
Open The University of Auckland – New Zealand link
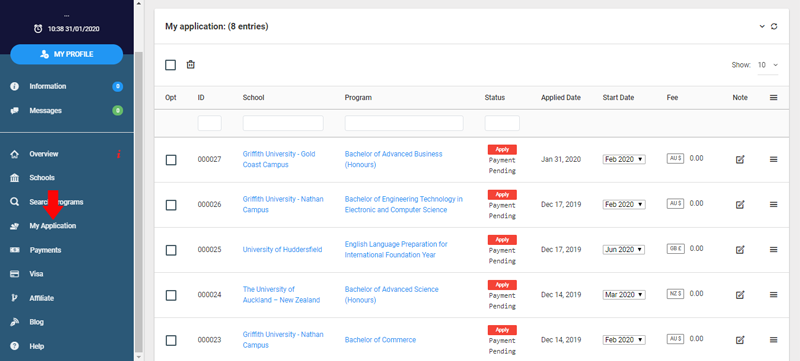(x=281, y=295)
